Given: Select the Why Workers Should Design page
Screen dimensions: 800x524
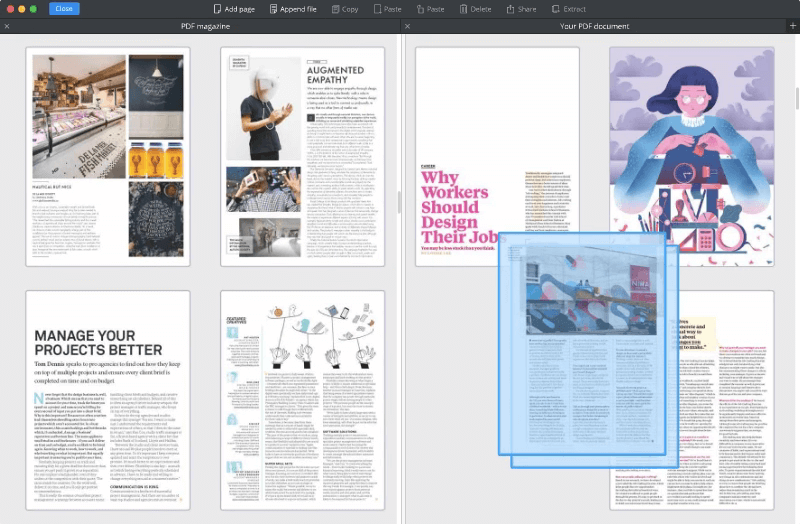Looking at the screenshot, I should [497, 156].
